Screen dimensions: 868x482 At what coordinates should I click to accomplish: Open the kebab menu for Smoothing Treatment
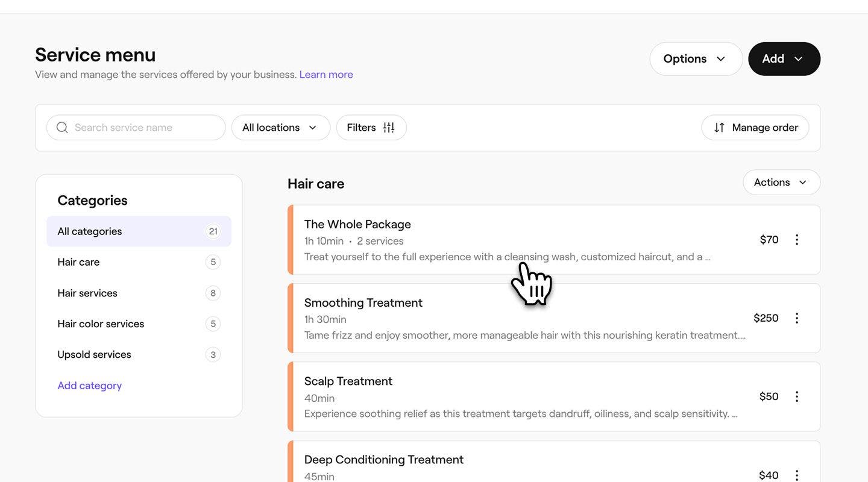coord(796,318)
